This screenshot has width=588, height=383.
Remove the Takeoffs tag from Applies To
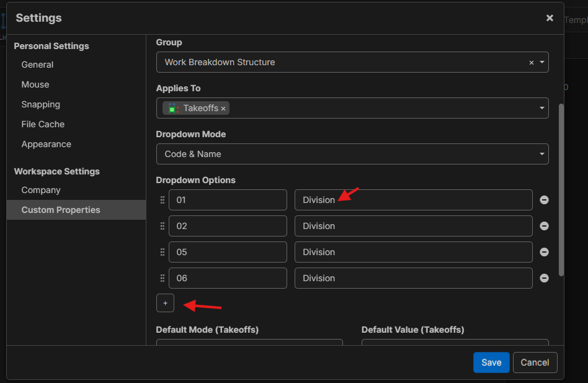pyautogui.click(x=223, y=109)
